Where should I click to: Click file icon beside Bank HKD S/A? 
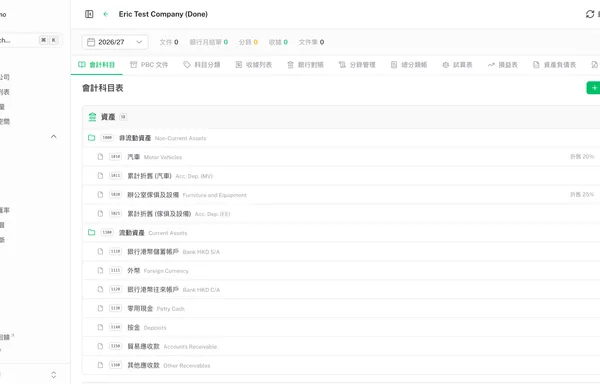coord(100,252)
